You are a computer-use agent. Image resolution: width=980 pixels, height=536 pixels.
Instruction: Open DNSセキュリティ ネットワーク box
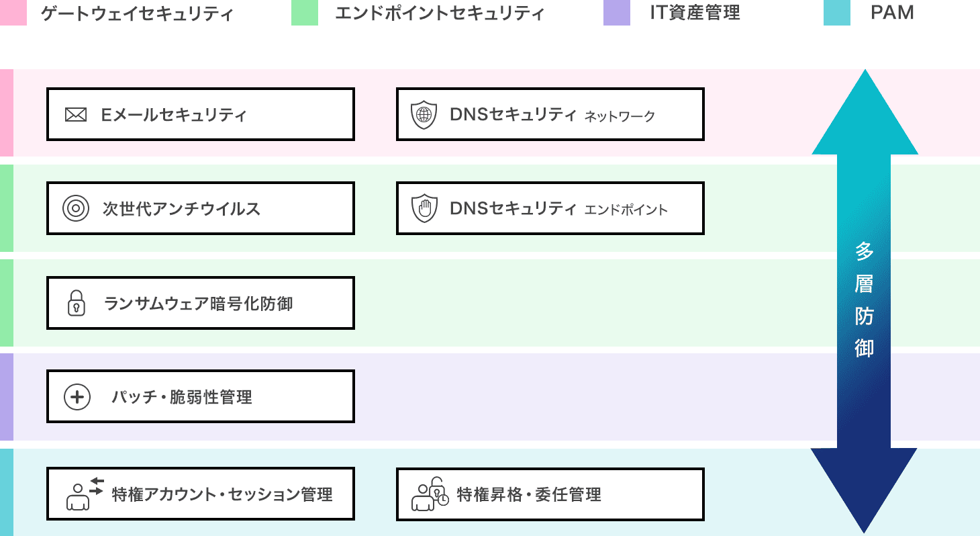550,115
